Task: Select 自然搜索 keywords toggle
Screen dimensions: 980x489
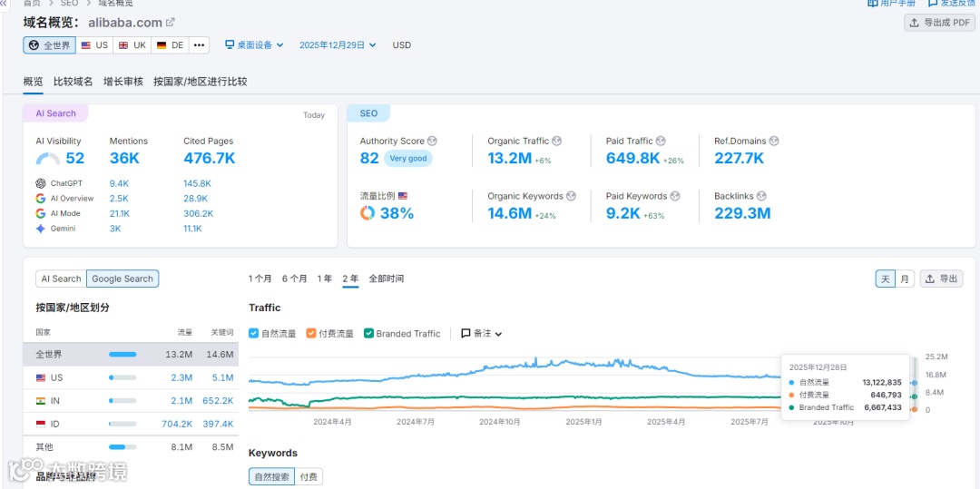Action: pyautogui.click(x=271, y=477)
